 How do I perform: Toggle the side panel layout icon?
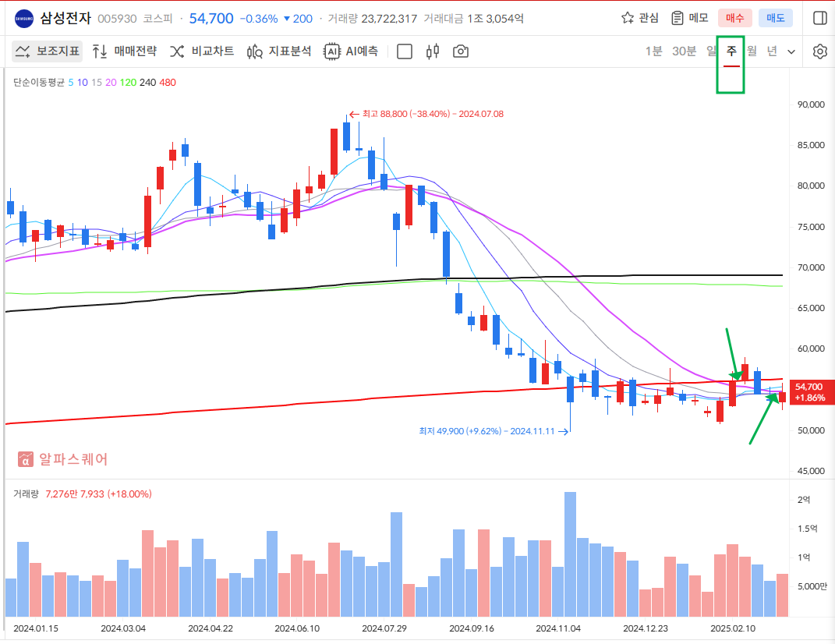pos(820,18)
